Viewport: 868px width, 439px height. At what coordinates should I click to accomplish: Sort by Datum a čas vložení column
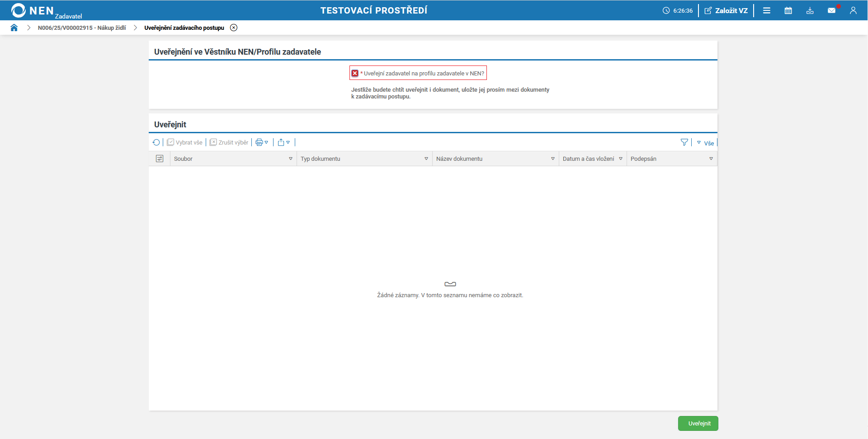tap(588, 159)
